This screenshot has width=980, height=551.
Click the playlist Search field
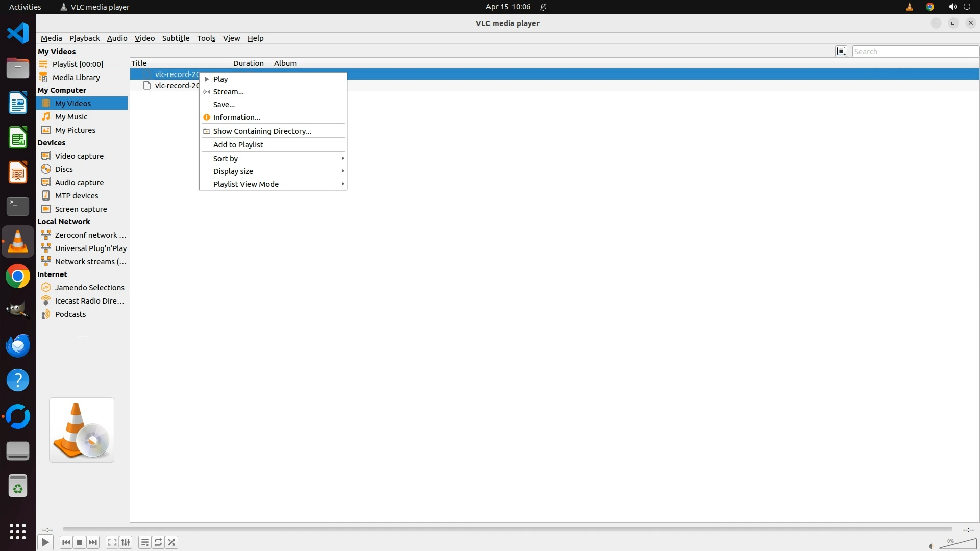(915, 51)
